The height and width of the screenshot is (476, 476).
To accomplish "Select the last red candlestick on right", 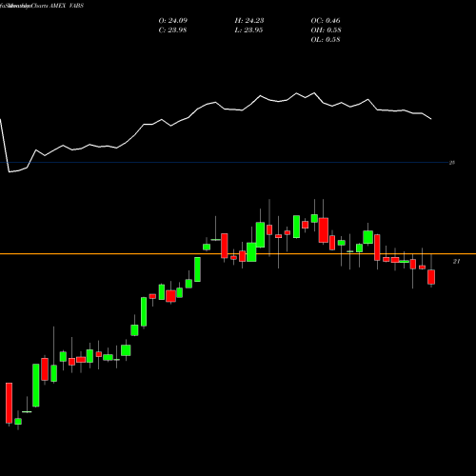I will coord(431,277).
